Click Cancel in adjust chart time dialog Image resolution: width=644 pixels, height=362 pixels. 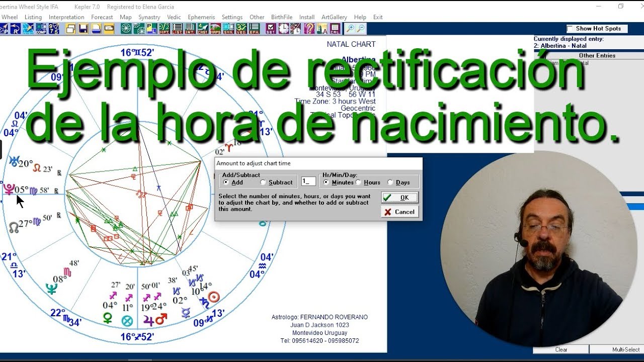pos(399,212)
